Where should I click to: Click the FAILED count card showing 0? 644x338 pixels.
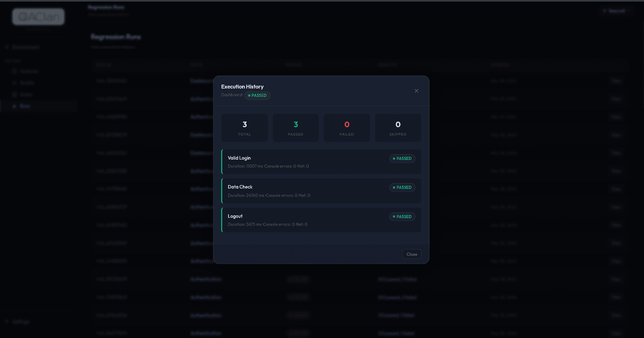click(346, 128)
